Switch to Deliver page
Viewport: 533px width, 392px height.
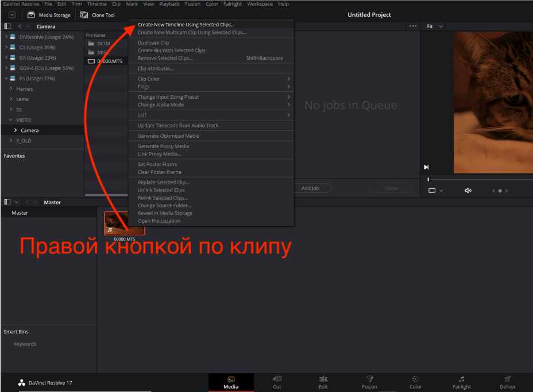[508, 382]
